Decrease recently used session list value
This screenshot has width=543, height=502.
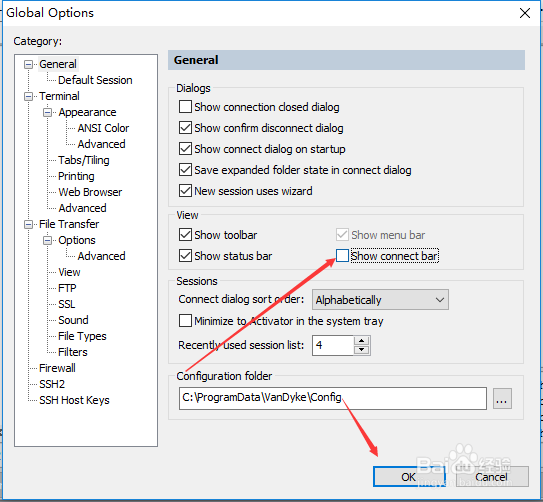(362, 350)
